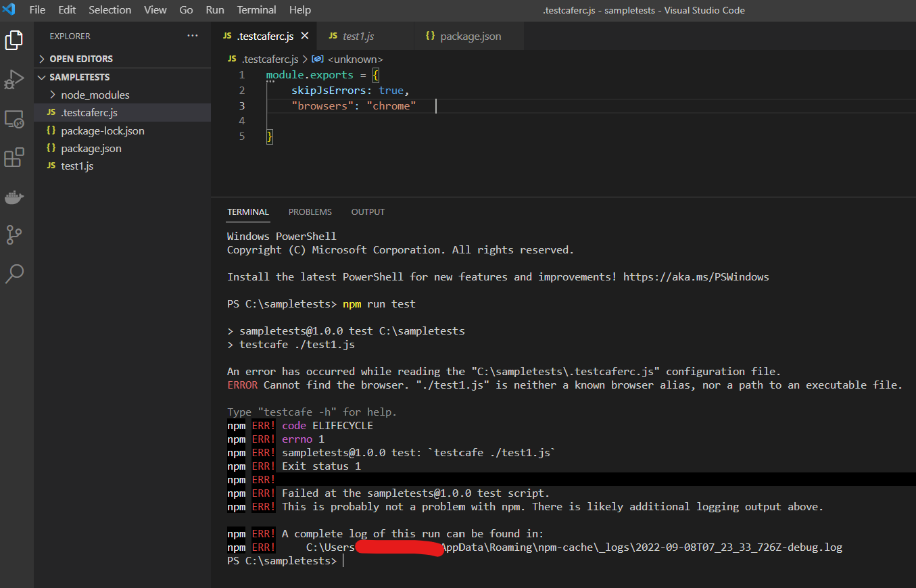916x588 pixels.
Task: Open Explorer more actions ellipsis
Action: coord(193,36)
